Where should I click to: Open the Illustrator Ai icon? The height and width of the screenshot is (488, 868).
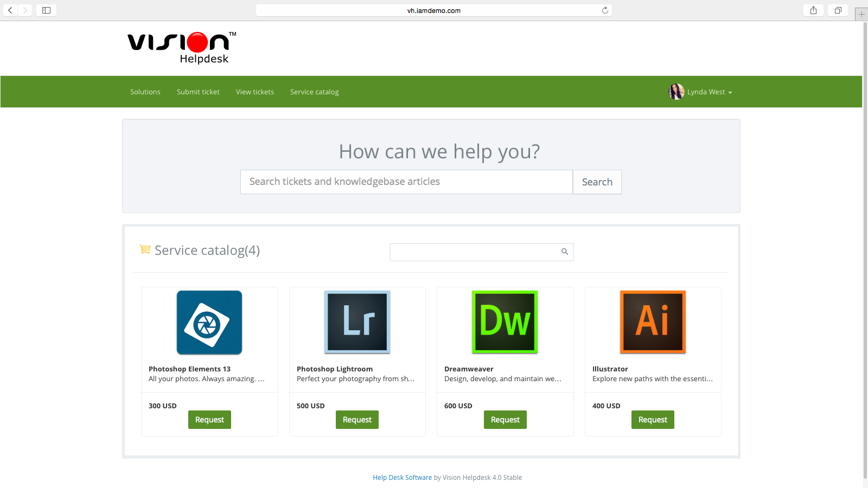653,322
